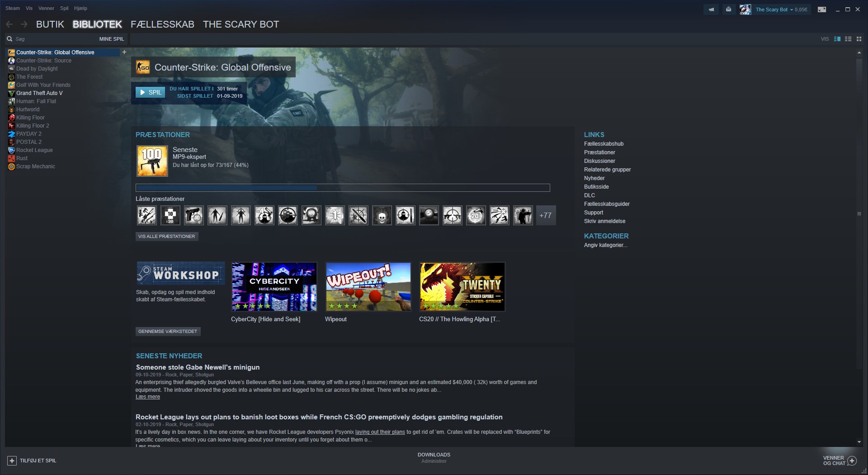The height and width of the screenshot is (475, 868).
Task: Open DOWNLOADS Administrer at bottom
Action: click(x=434, y=458)
